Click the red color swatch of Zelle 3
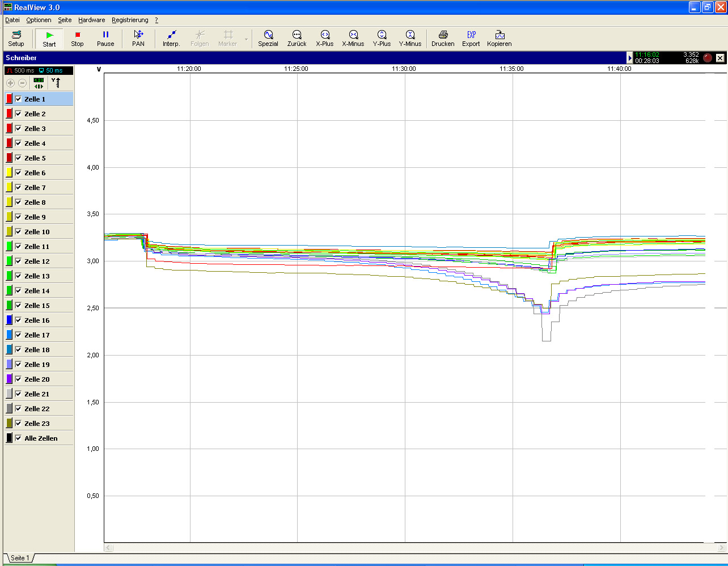Image resolution: width=728 pixels, height=566 pixels. point(9,128)
